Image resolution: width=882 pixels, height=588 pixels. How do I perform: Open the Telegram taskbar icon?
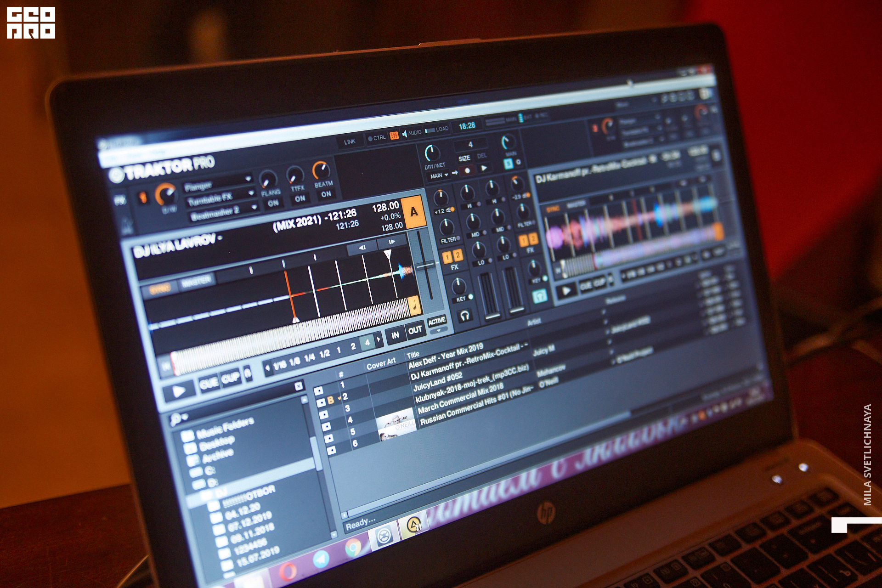(x=321, y=560)
